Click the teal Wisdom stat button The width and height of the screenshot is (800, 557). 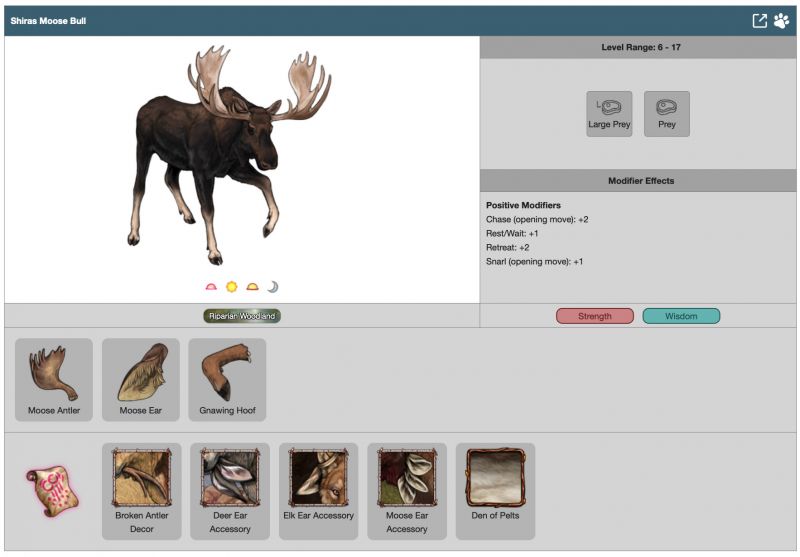[681, 316]
